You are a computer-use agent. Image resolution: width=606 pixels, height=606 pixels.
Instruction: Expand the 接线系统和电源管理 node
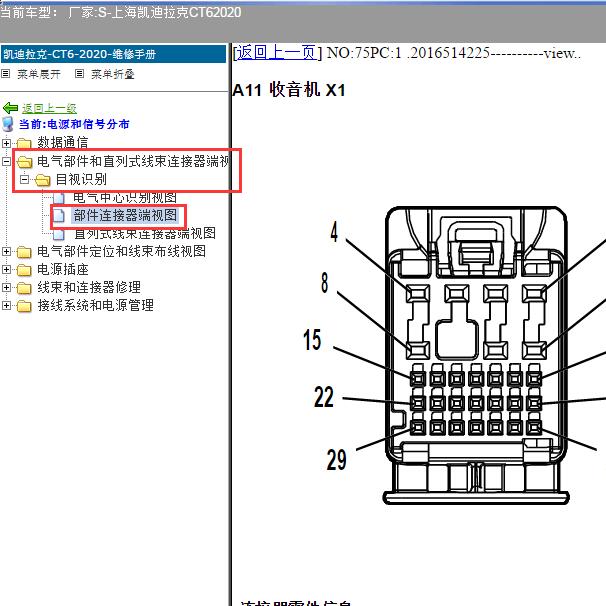6,305
